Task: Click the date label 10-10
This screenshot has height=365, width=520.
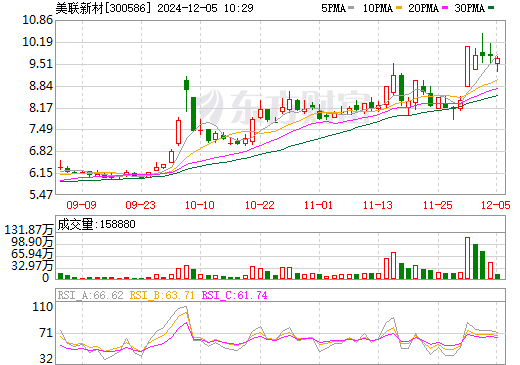Action: 200,205
